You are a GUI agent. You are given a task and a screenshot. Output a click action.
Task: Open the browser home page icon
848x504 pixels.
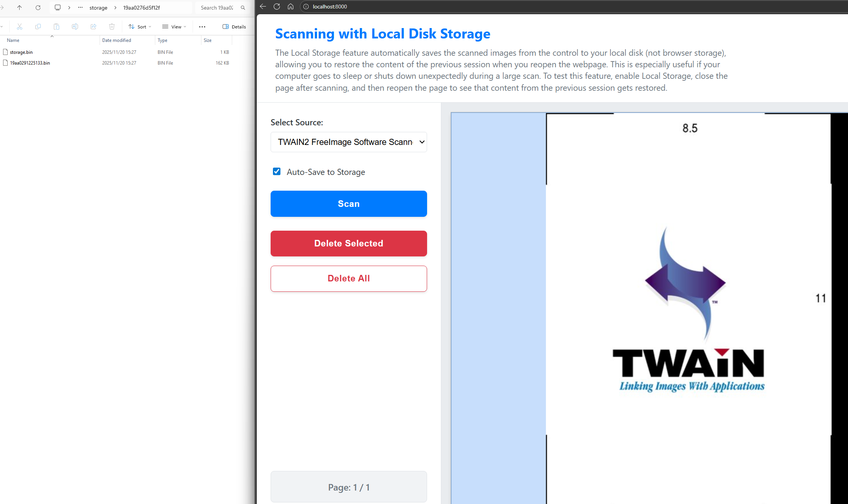[291, 7]
